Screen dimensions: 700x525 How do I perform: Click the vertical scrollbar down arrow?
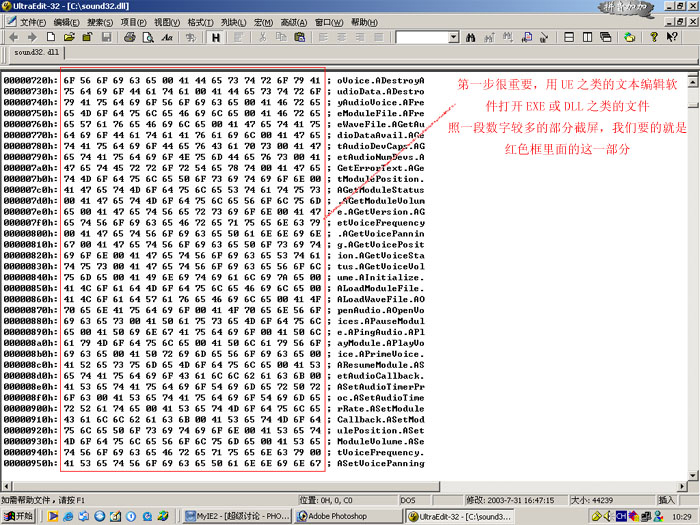[x=692, y=475]
